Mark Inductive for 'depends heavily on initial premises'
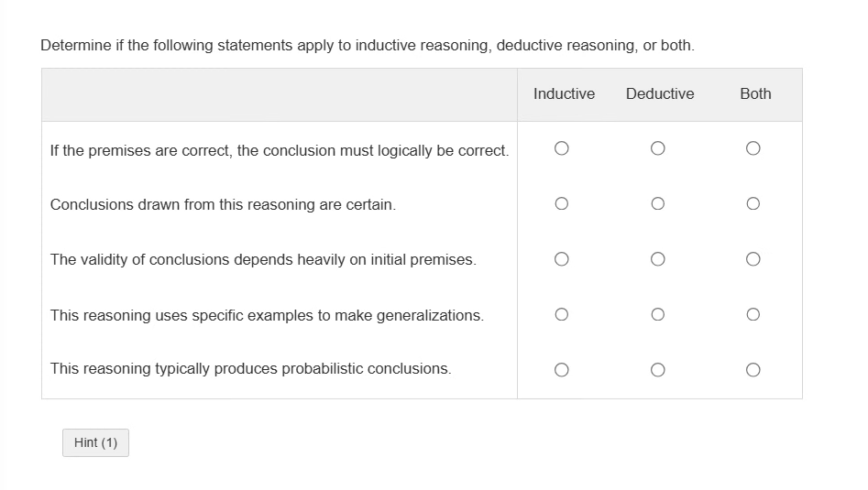Screen dimensions: 868x490 click(x=563, y=259)
